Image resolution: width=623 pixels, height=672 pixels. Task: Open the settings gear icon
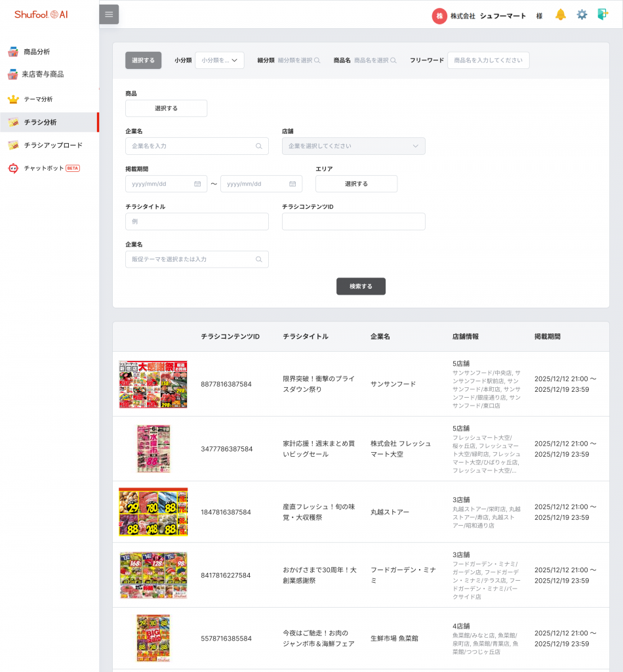582,14
